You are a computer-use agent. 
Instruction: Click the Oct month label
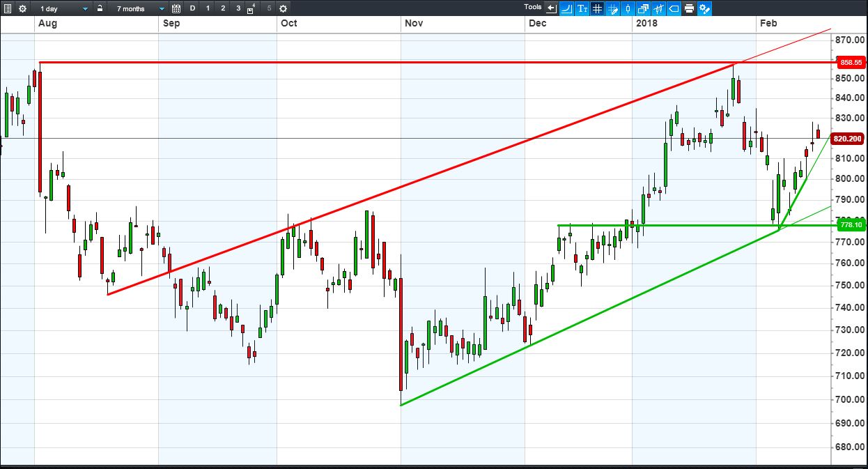click(288, 23)
